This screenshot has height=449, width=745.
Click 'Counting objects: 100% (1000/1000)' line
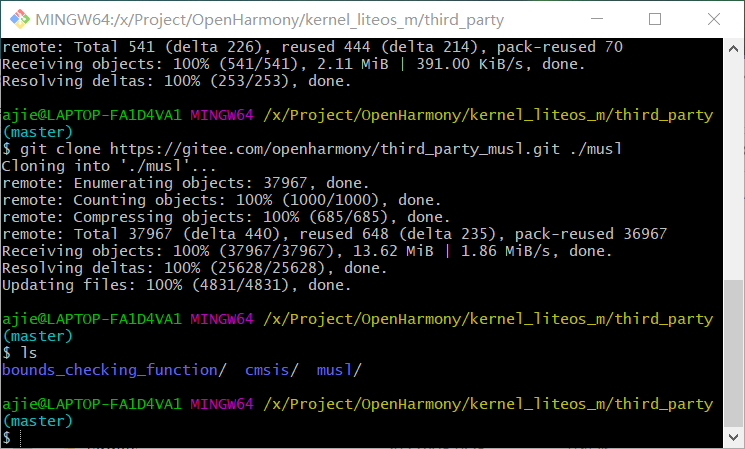tap(221, 200)
